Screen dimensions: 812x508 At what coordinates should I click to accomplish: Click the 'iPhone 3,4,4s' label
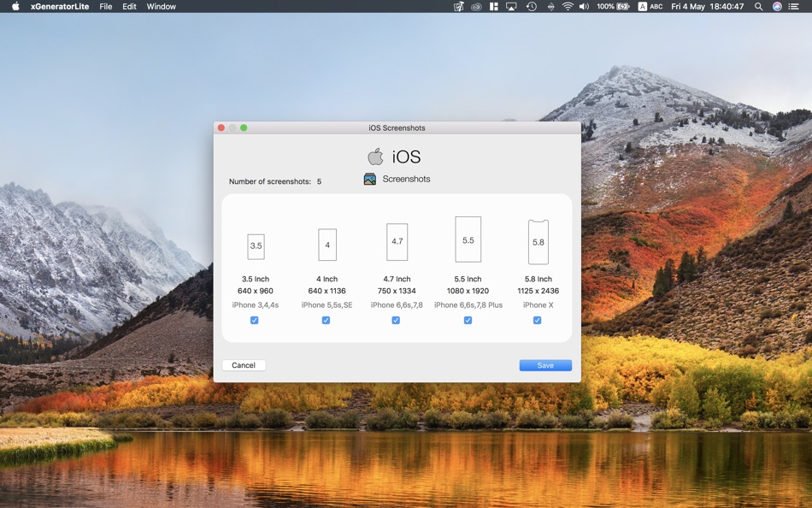256,304
